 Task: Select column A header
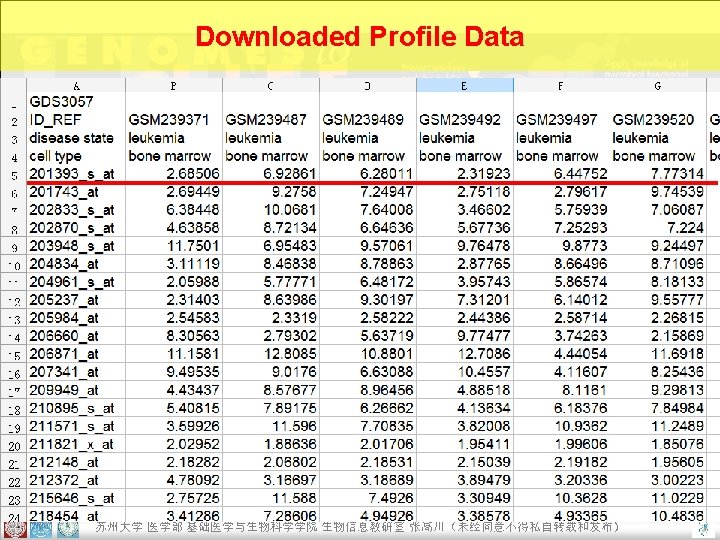click(x=76, y=85)
